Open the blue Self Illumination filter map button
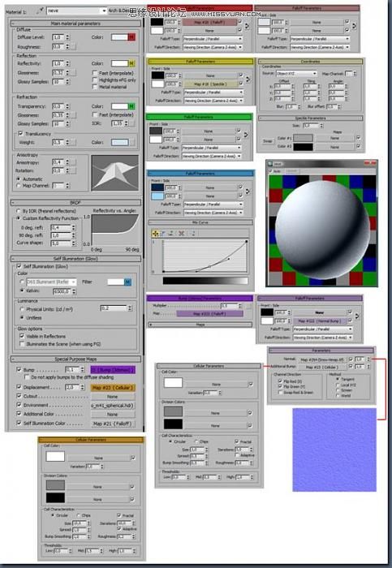The width and height of the screenshot is (392, 568). tap(128, 282)
